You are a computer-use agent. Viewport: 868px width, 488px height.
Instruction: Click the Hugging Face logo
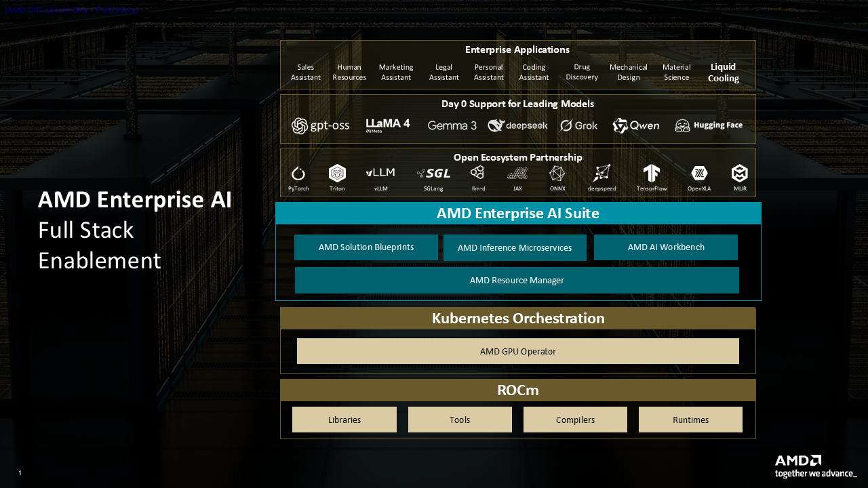pyautogui.click(x=709, y=125)
